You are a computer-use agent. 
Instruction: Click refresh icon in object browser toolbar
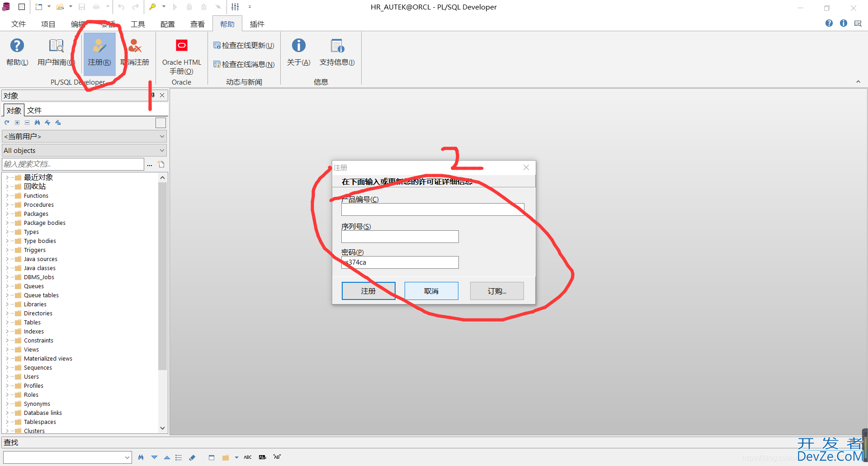coord(7,123)
